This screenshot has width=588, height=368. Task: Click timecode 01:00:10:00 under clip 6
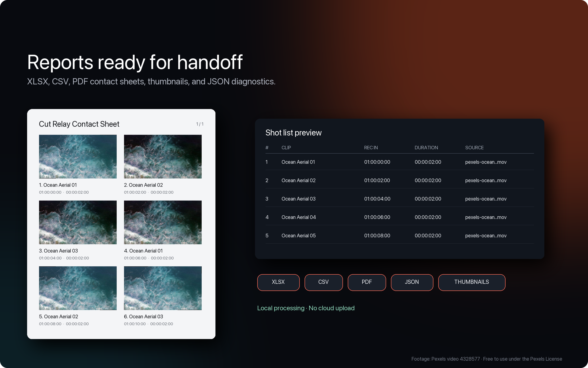coord(135,324)
